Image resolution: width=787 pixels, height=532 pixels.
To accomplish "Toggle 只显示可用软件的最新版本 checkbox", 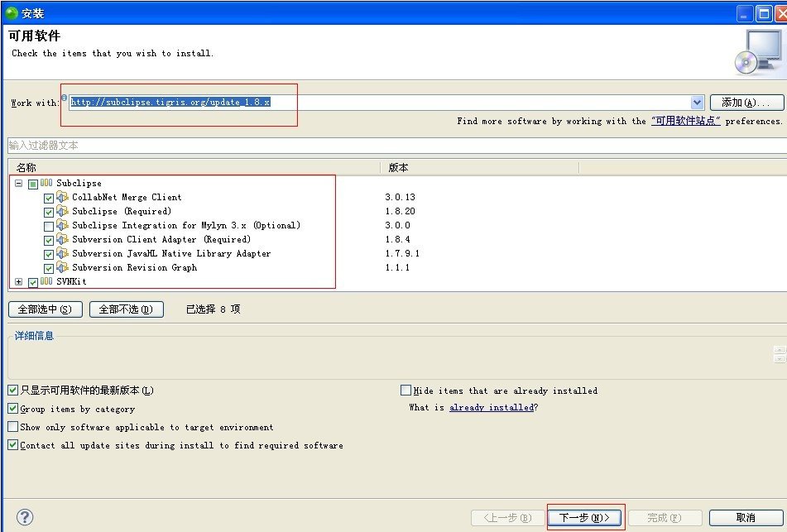I will 13,390.
